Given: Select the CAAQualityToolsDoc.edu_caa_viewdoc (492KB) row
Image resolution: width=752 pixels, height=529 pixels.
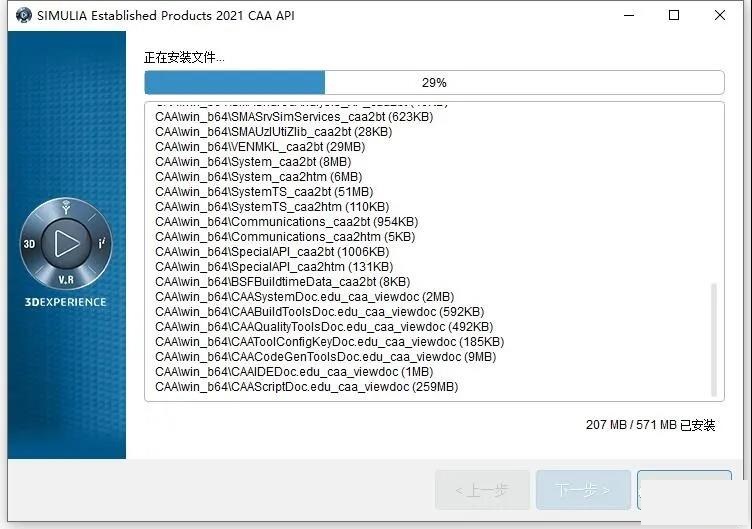Looking at the screenshot, I should click(x=324, y=327).
